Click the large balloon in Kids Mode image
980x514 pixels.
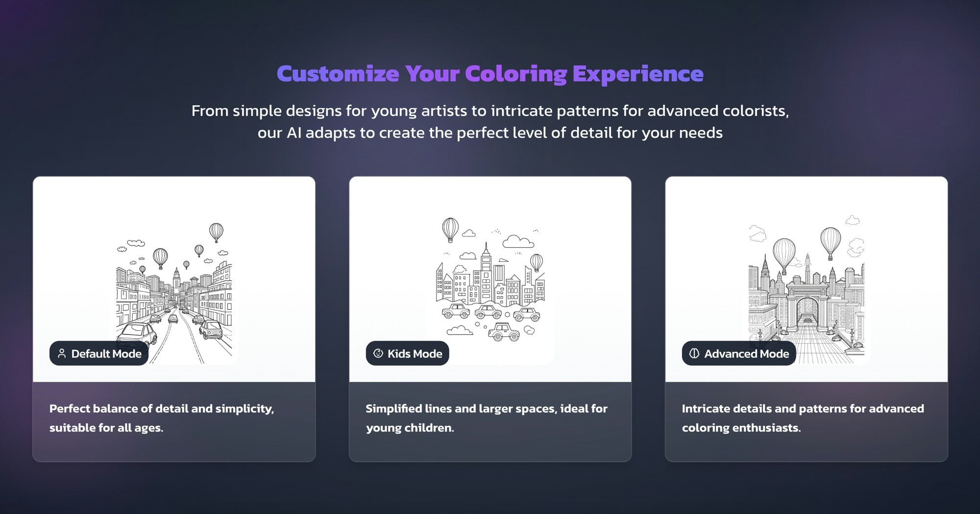(x=450, y=230)
